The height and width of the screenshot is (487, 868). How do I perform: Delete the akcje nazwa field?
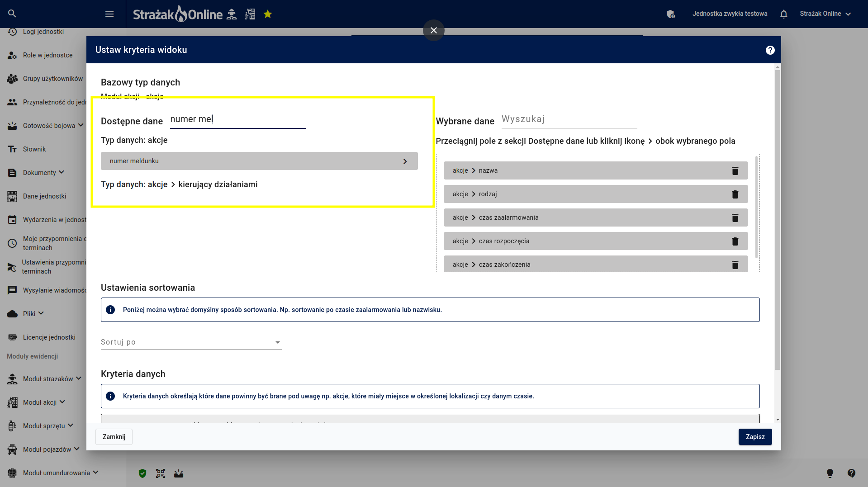coord(735,170)
